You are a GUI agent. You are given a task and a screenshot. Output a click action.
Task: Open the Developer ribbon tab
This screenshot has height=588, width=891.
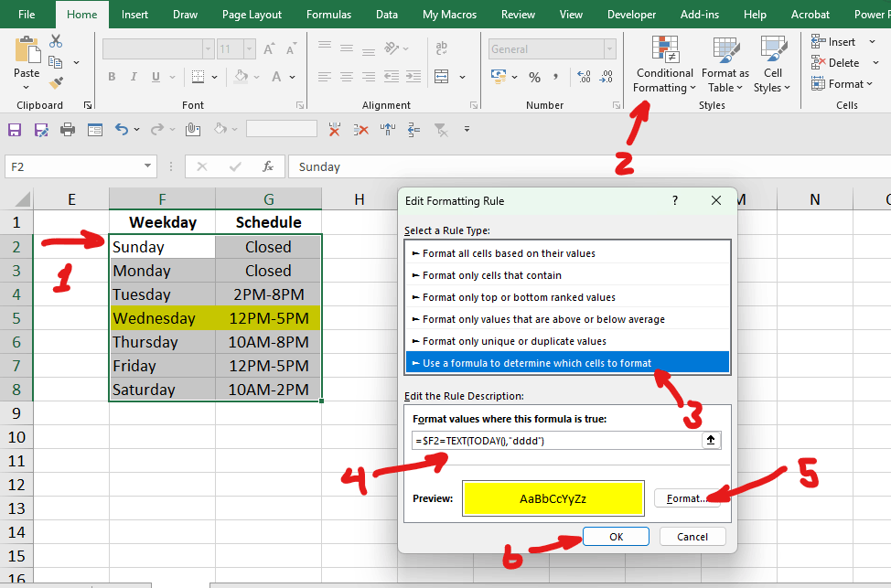coord(631,14)
